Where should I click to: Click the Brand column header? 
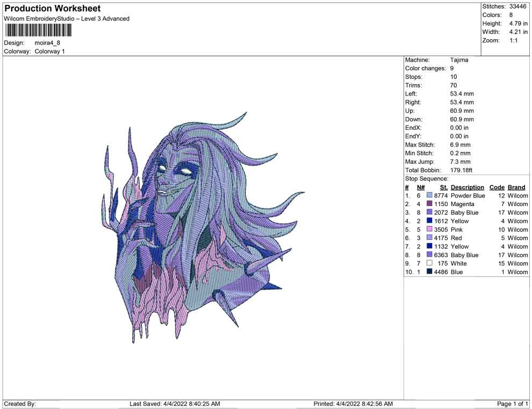pos(516,187)
